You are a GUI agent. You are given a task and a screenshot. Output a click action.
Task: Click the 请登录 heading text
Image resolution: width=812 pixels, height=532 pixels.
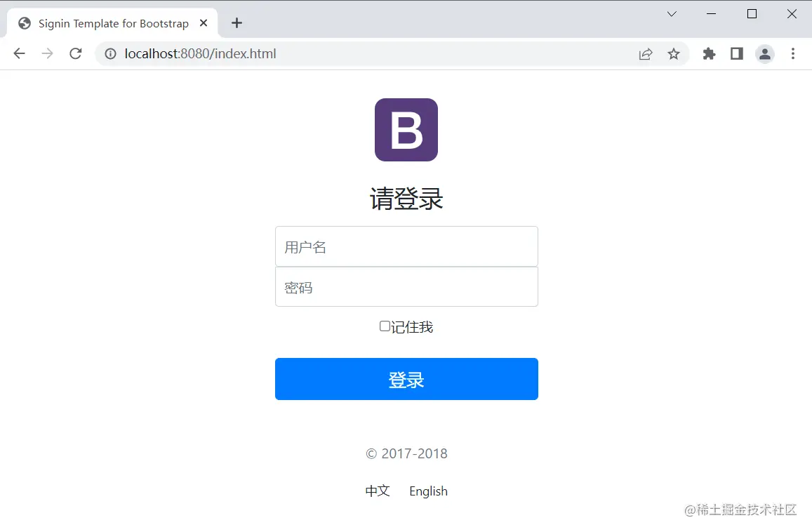pyautogui.click(x=406, y=199)
